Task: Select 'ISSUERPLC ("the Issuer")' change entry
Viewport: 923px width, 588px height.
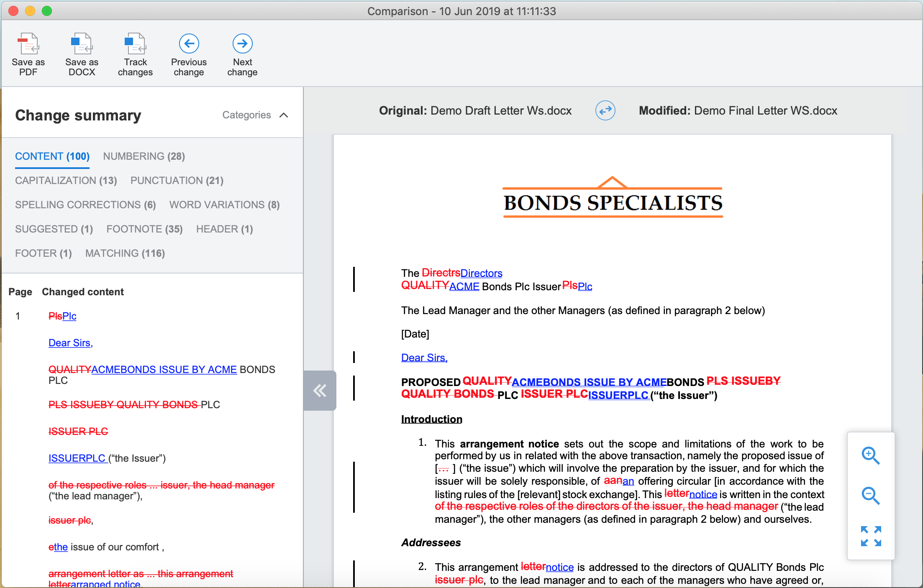Action: (107, 458)
